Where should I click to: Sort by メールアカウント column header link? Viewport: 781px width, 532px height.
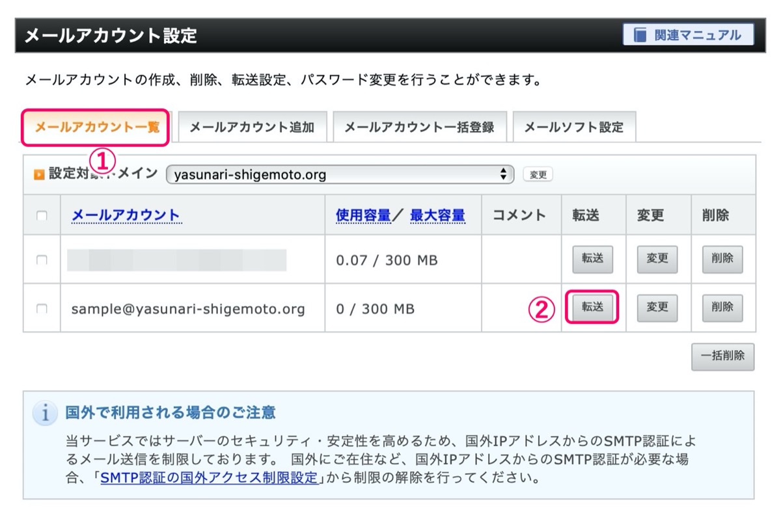(x=126, y=215)
